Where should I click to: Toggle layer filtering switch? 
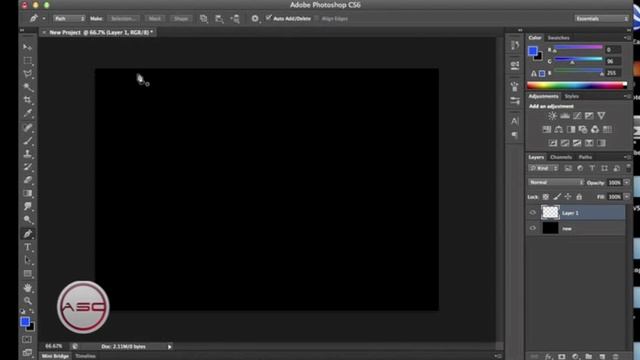click(x=628, y=168)
